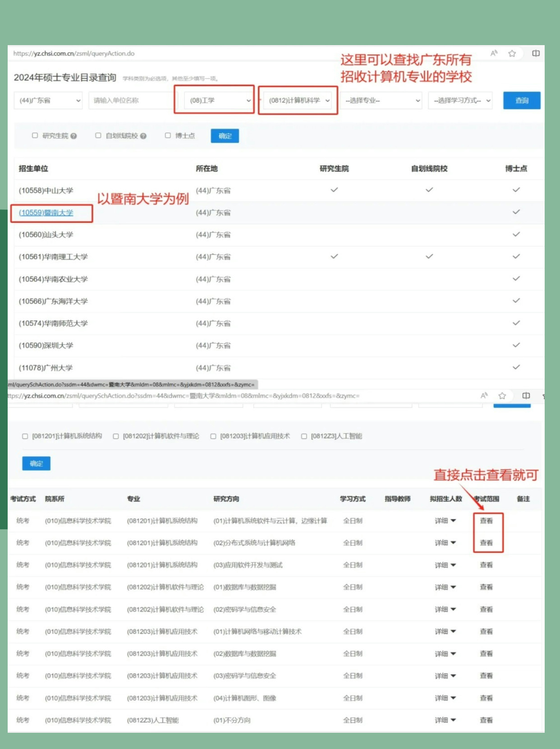
Task: Click the 招生单位 column header
Action: (33, 168)
